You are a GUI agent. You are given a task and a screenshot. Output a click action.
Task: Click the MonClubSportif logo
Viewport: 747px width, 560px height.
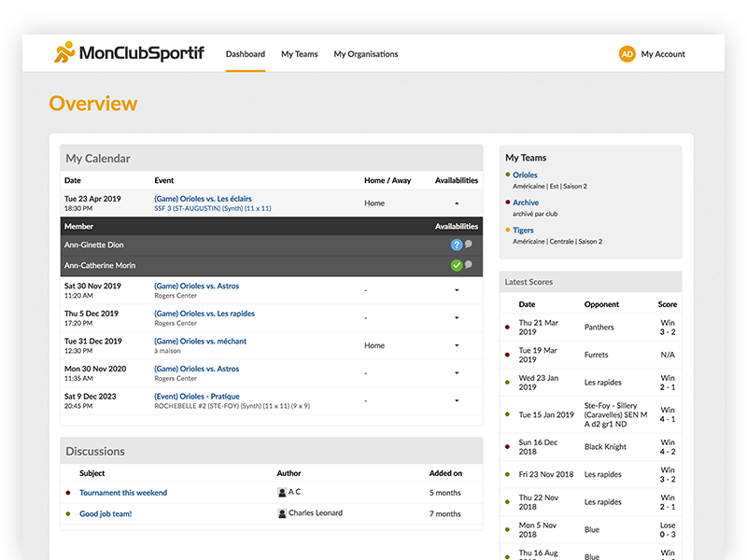129,52
